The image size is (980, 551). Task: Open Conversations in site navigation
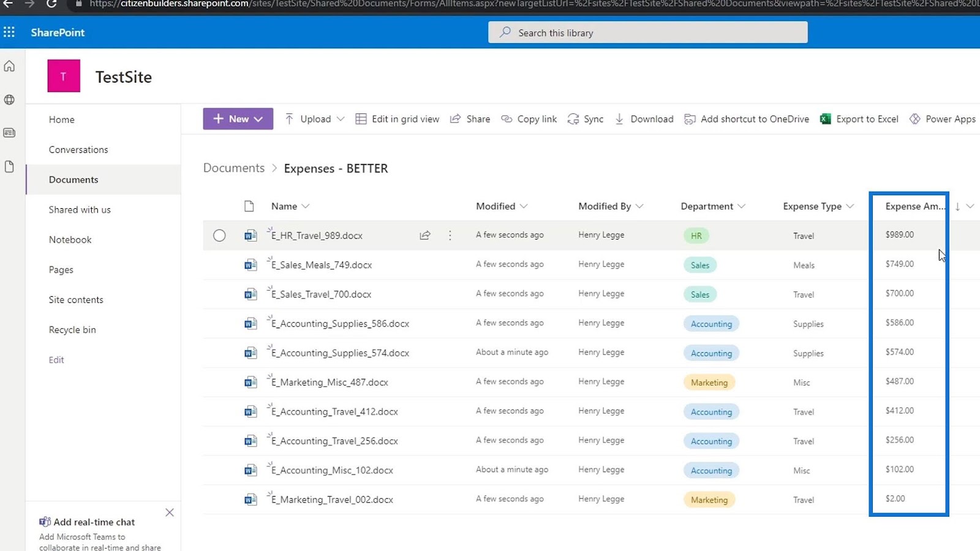click(x=78, y=149)
